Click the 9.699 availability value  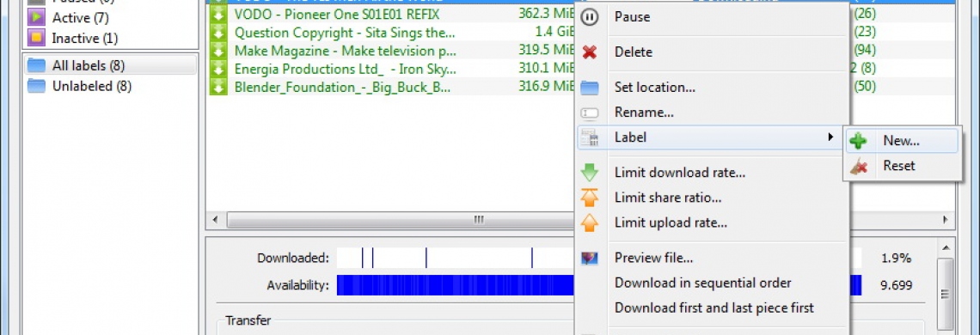[897, 286]
